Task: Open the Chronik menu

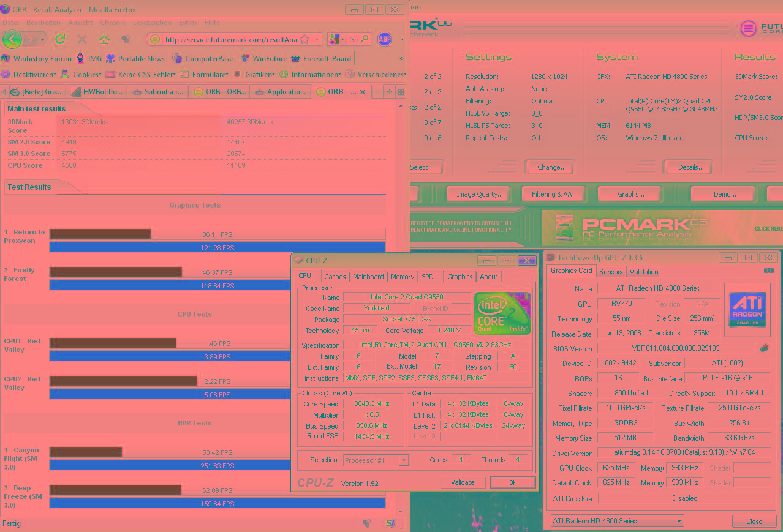Action: (x=112, y=23)
